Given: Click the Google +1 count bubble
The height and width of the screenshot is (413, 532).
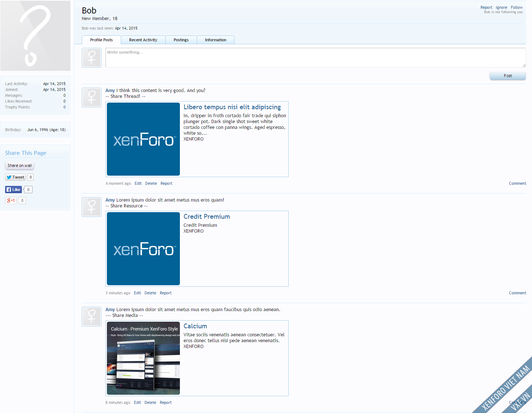Looking at the screenshot, I should point(22,200).
